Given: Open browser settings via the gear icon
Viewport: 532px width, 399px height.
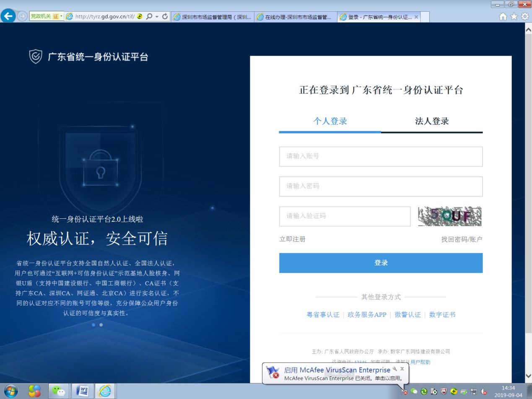Looking at the screenshot, I should pos(524,17).
